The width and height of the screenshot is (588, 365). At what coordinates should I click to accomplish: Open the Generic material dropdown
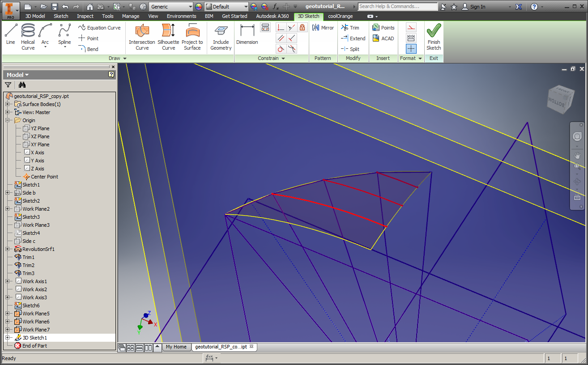click(x=170, y=7)
